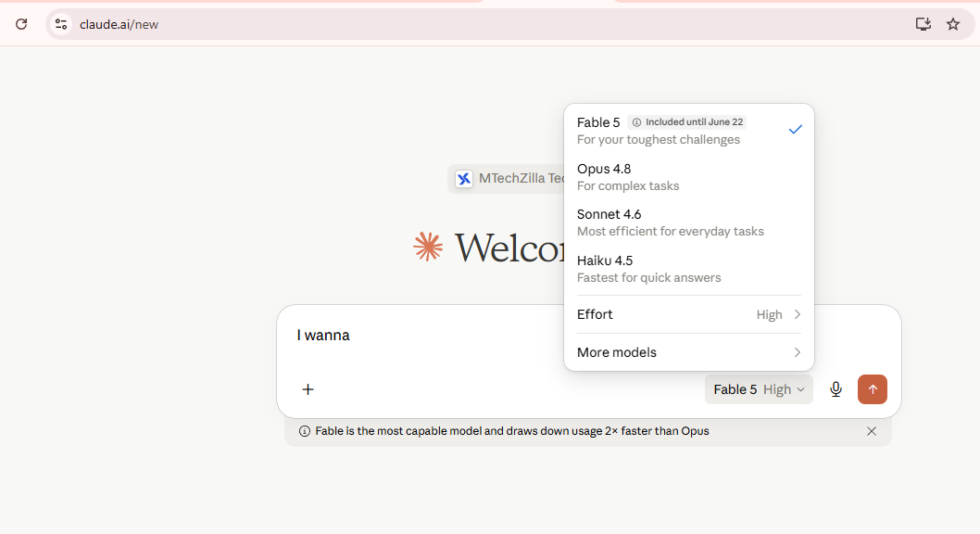Click the orange Claude starburst logo
Viewport: 980px width, 534px height.
pyautogui.click(x=428, y=247)
